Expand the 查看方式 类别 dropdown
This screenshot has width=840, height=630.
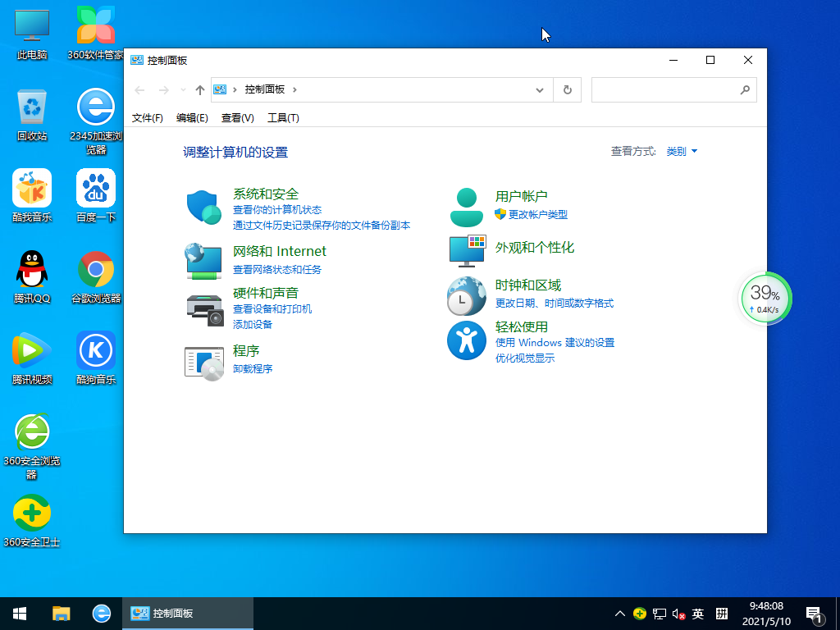tap(682, 152)
